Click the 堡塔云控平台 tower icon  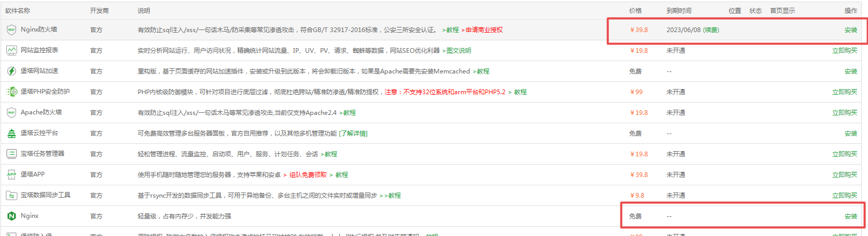pyautogui.click(x=11, y=134)
